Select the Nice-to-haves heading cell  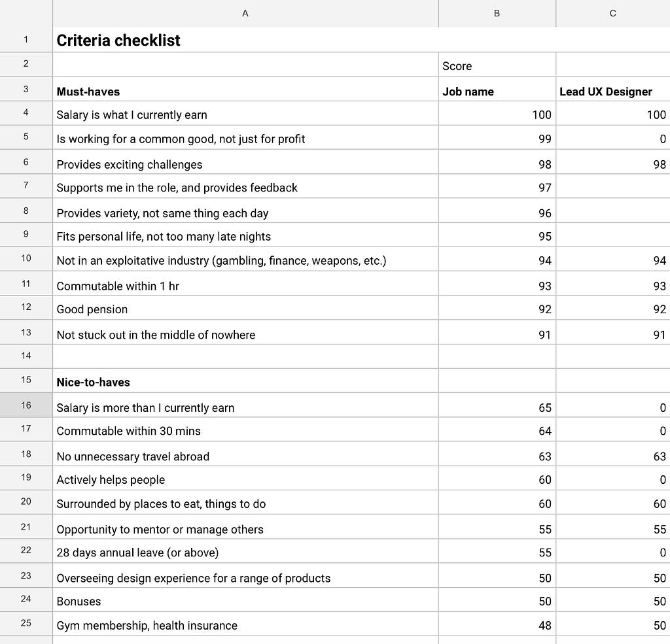pyautogui.click(x=245, y=381)
